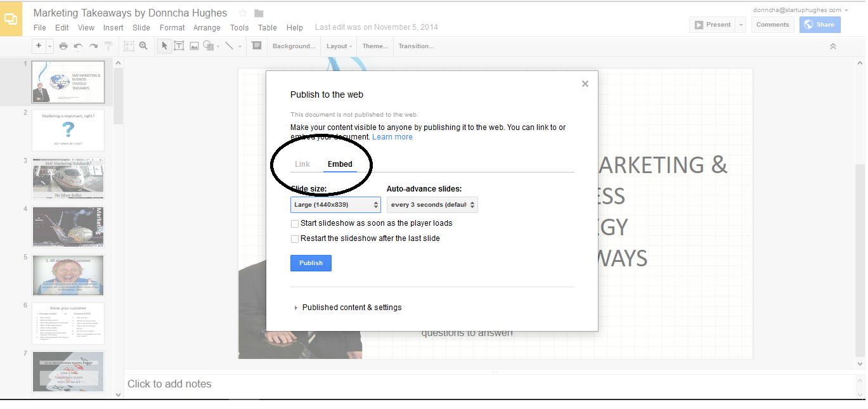Click the Background... toolbar button

tap(294, 46)
